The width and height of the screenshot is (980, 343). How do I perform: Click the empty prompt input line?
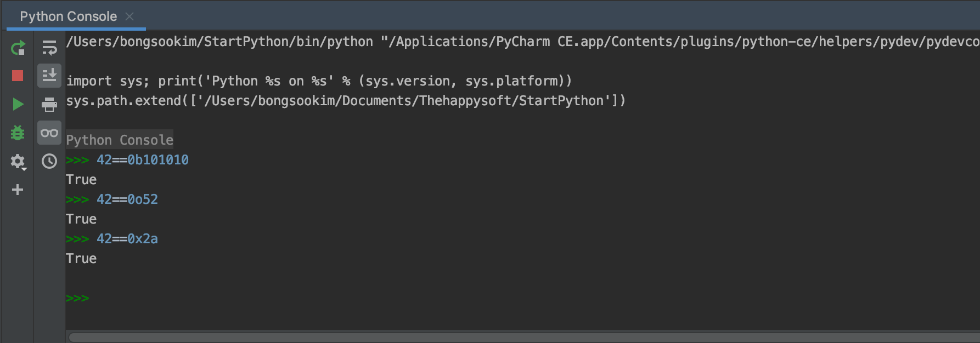tap(522, 298)
